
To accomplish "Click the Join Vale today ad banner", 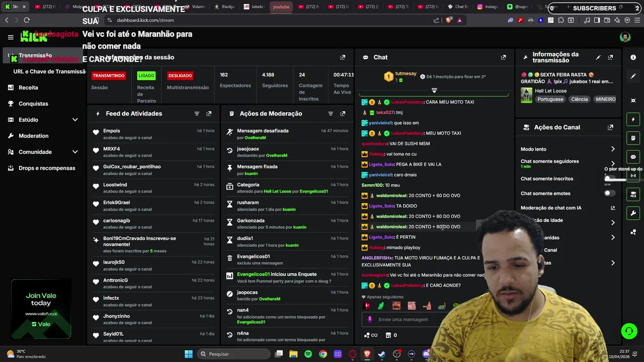I will (41, 309).
